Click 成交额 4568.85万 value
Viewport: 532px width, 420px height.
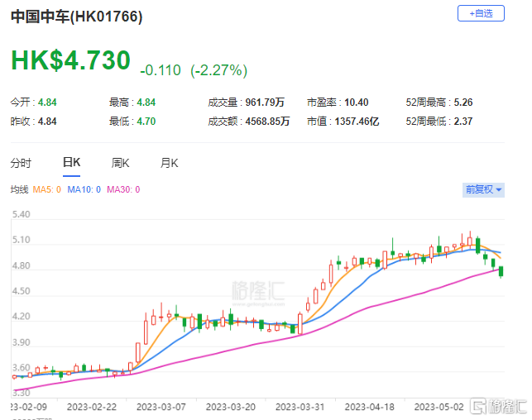click(x=267, y=122)
